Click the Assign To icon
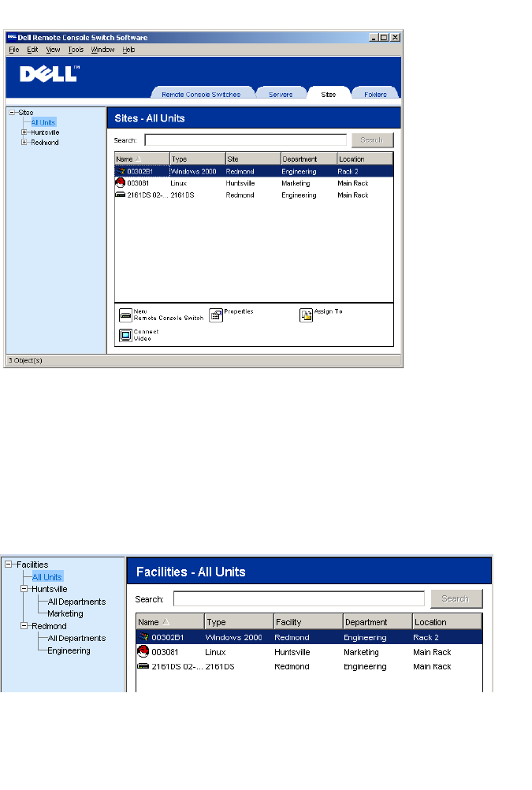Screen dimensions: 532x790 pyautogui.click(x=306, y=315)
